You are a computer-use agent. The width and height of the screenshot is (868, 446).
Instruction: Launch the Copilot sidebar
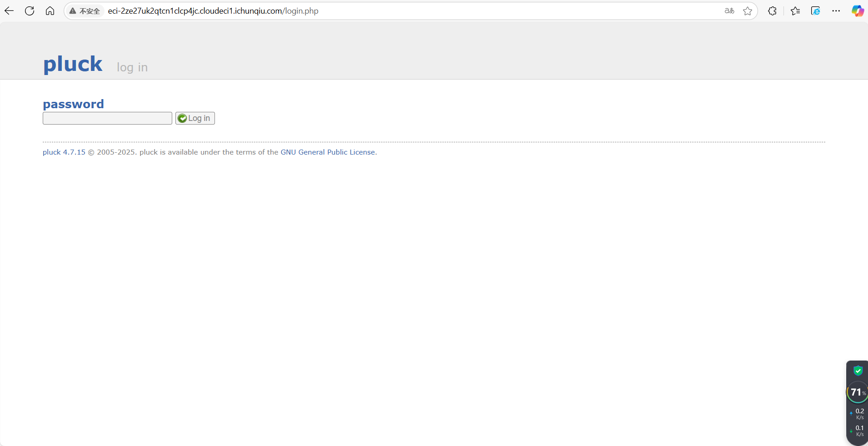(x=858, y=11)
